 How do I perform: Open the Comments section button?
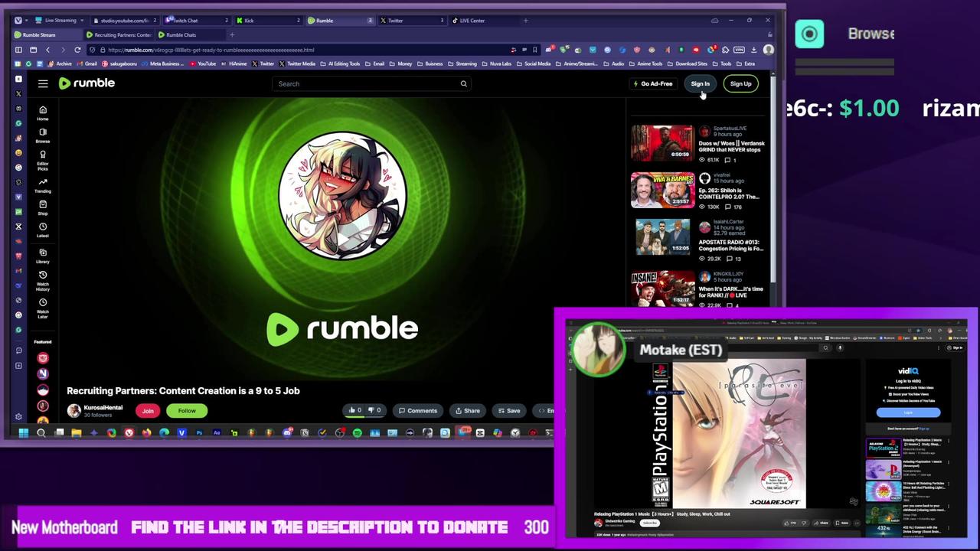(417, 411)
